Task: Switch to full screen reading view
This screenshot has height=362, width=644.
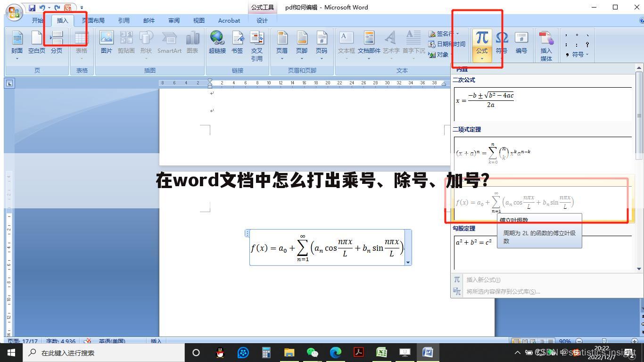Action: [x=525, y=341]
